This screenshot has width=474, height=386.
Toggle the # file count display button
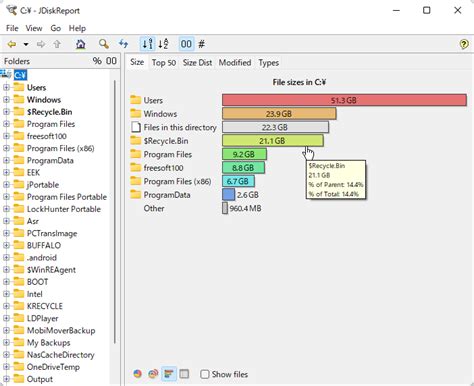pos(201,44)
